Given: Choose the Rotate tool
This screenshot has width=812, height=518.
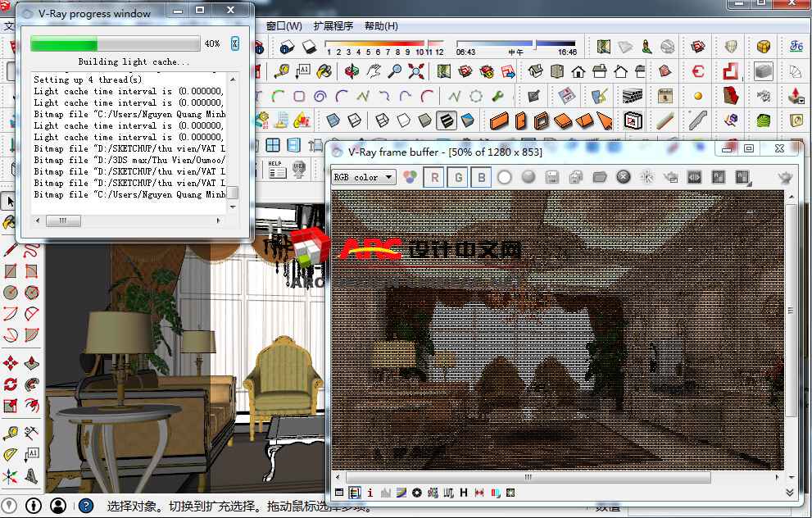Looking at the screenshot, I should pos(11,384).
